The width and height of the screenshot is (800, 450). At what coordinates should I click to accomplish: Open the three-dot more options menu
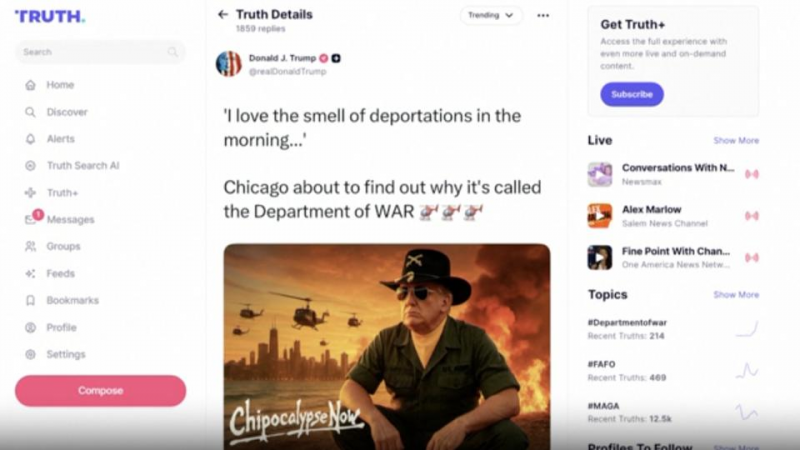(x=543, y=15)
